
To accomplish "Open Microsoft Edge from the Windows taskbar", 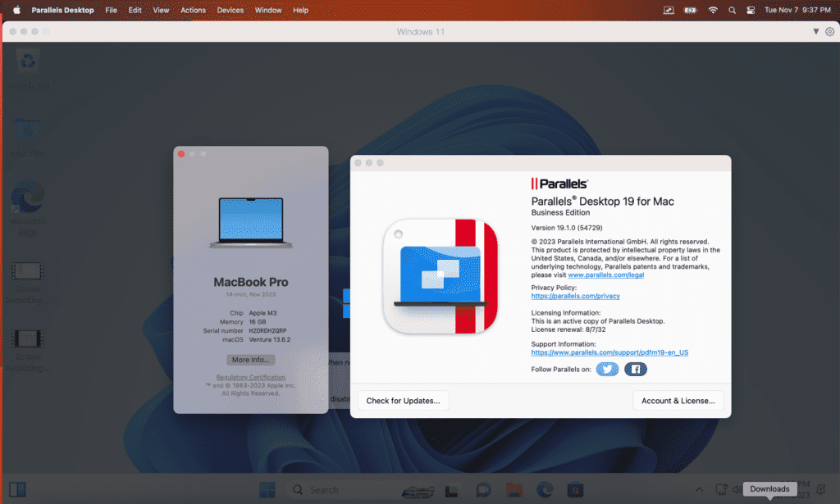I will point(546,490).
